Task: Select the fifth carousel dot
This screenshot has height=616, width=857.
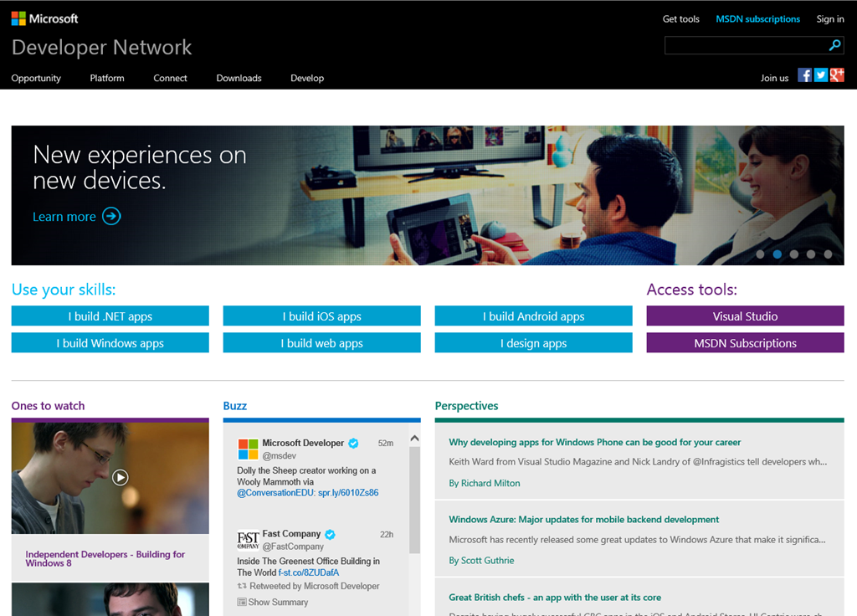Action: pyautogui.click(x=828, y=254)
